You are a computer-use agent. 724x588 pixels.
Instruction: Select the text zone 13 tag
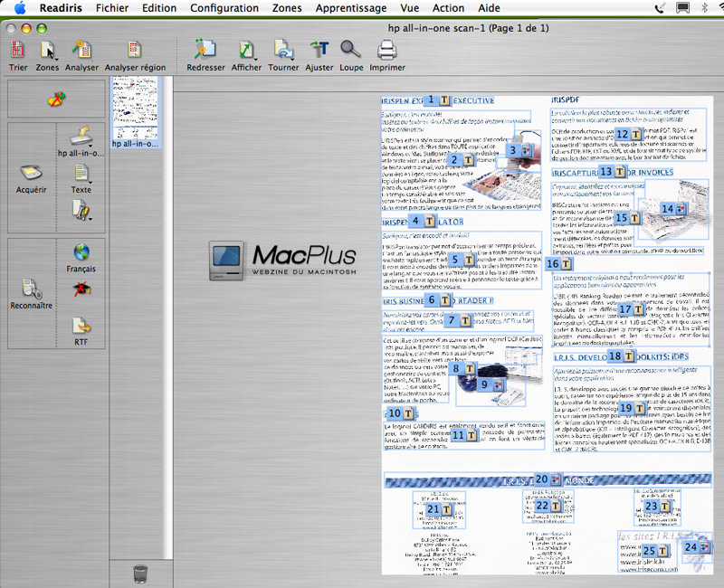(x=613, y=172)
